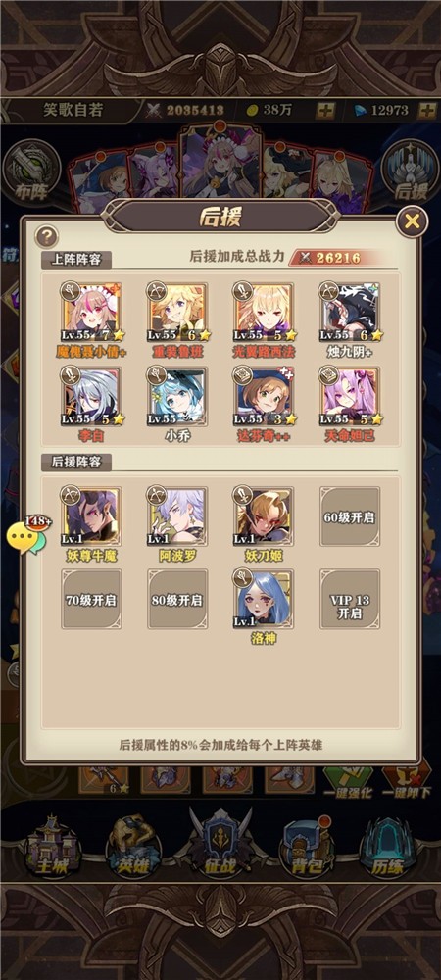Open the 英雄 heroes menu

pos(133,845)
